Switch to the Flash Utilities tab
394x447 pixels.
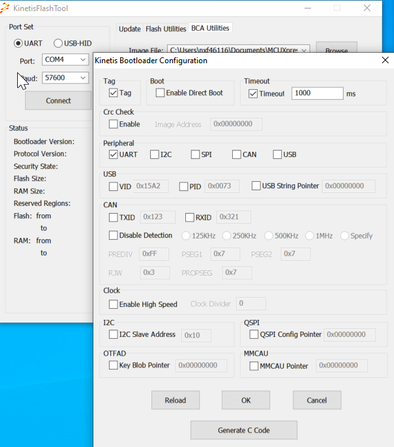coord(166,29)
